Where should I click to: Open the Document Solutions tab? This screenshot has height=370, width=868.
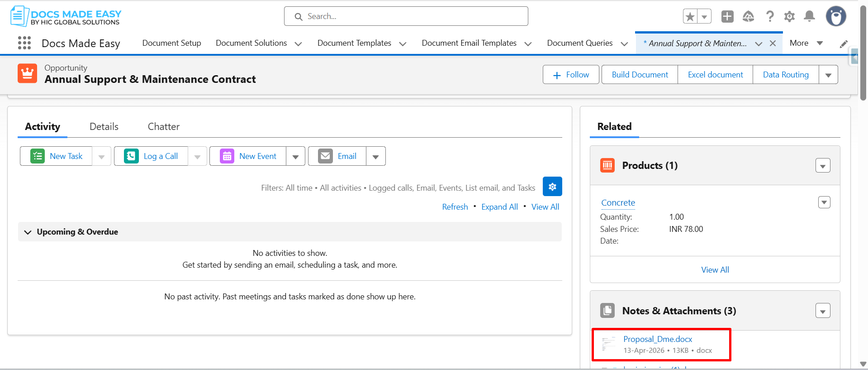251,43
